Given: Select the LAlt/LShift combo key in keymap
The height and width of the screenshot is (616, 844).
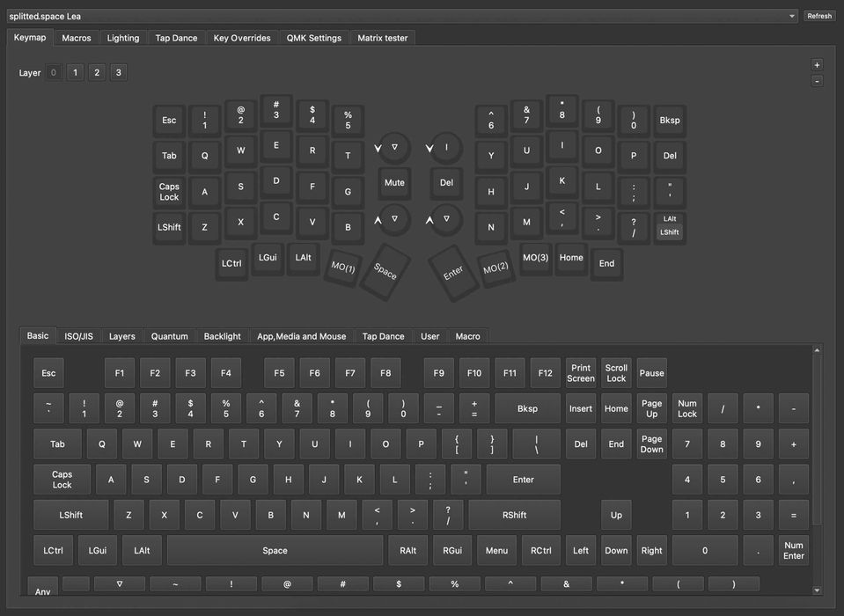Looking at the screenshot, I should [669, 226].
